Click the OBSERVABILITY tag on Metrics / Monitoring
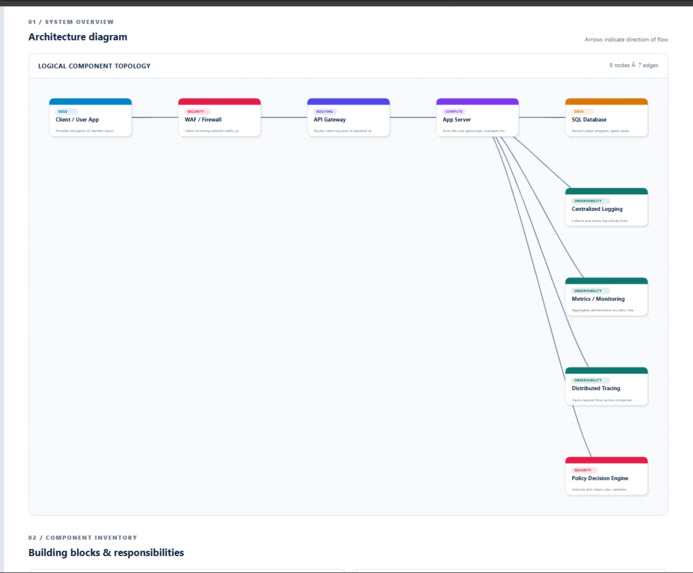This screenshot has height=573, width=693. click(x=590, y=290)
